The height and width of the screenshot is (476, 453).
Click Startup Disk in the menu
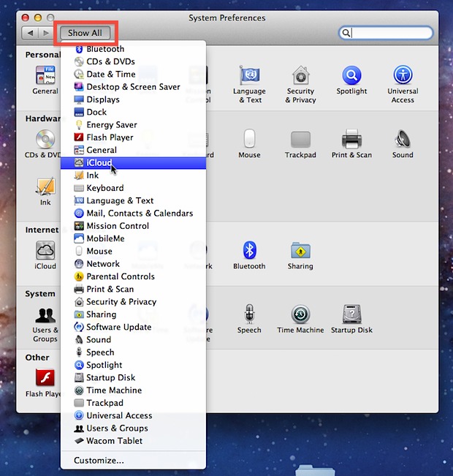[x=134, y=377]
